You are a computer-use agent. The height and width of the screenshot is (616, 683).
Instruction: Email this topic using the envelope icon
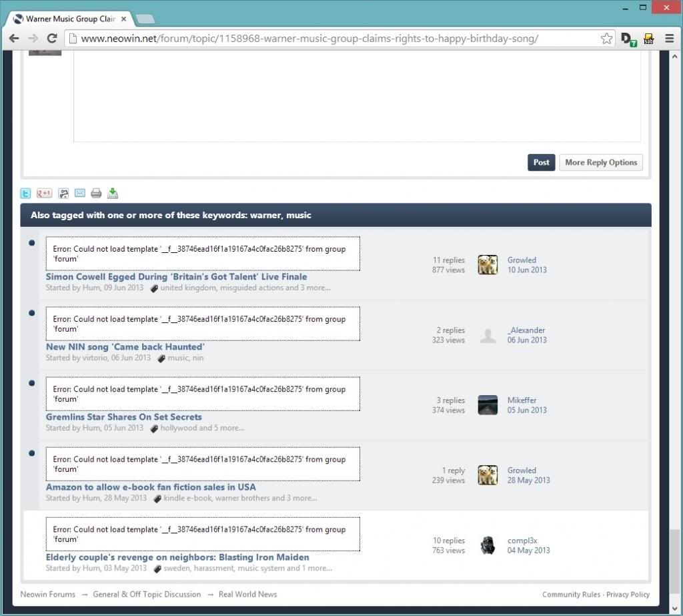[x=80, y=193]
